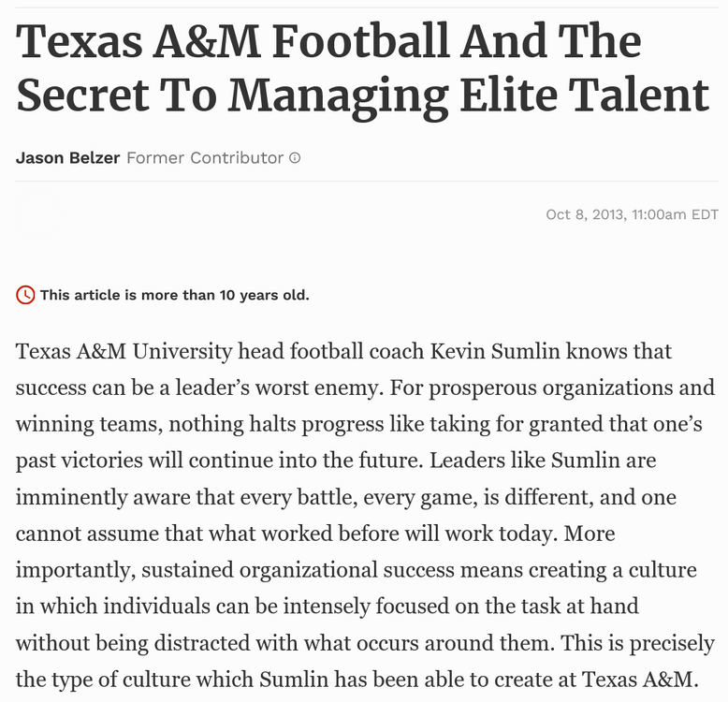The image size is (728, 702).
Task: Click the Oct 8, 2013 publication timestamp
Action: 632,214
